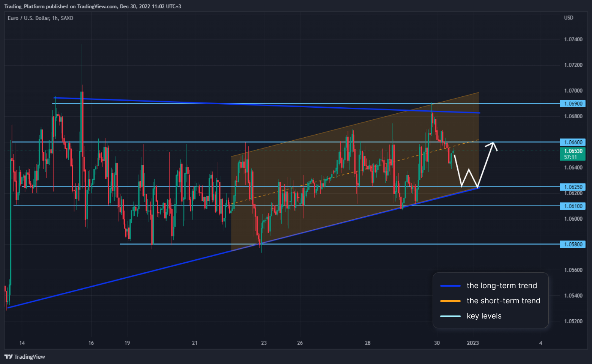Click the date label 21 on time axis
The height and width of the screenshot is (364, 592).
[195, 343]
